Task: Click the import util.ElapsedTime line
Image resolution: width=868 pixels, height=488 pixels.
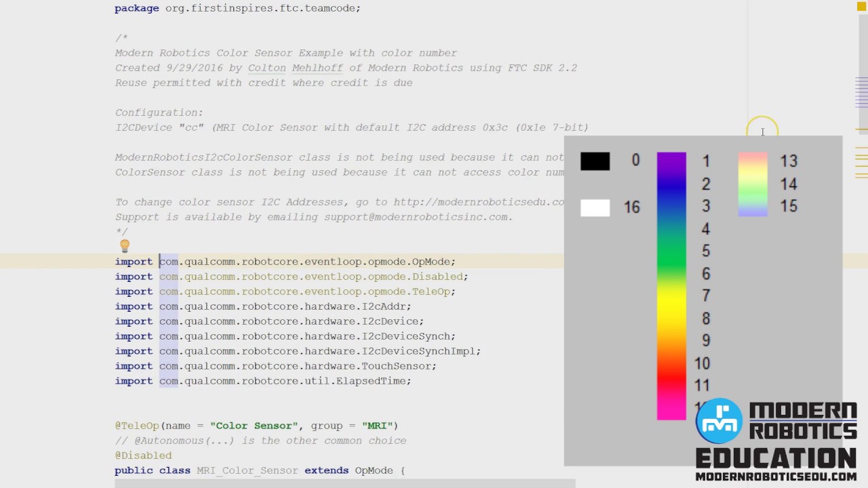Action: [x=263, y=381]
